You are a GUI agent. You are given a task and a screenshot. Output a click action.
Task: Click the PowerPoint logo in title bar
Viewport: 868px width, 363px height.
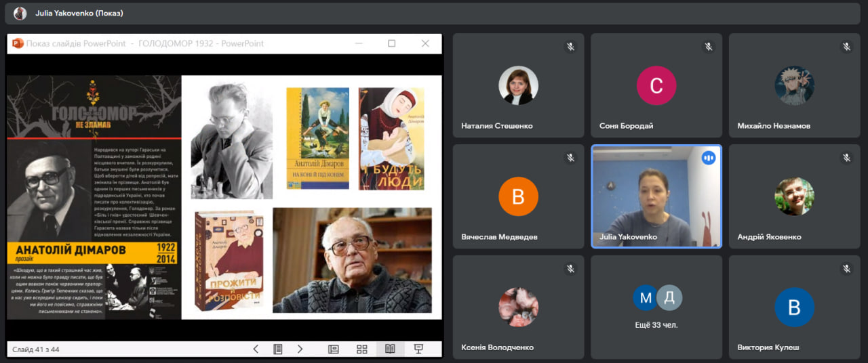coord(18,43)
